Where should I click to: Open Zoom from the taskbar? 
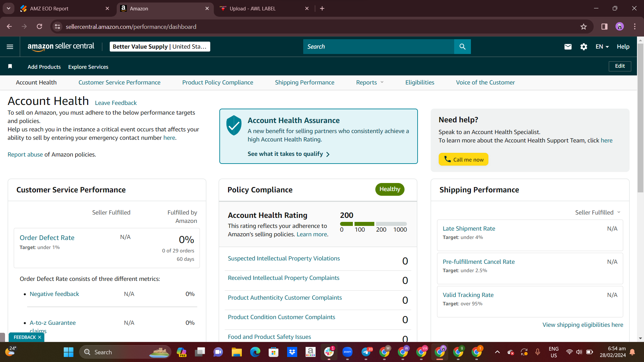[x=347, y=352]
